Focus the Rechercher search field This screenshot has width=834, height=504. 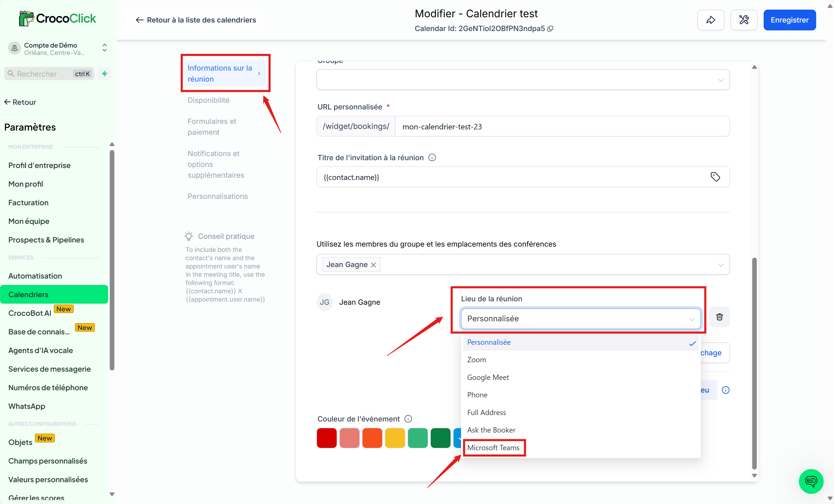click(49, 74)
